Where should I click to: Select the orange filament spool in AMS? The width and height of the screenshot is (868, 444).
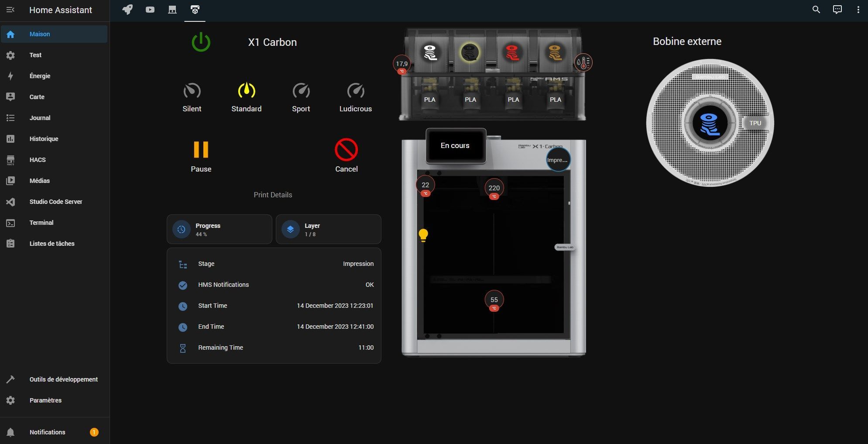tap(555, 53)
